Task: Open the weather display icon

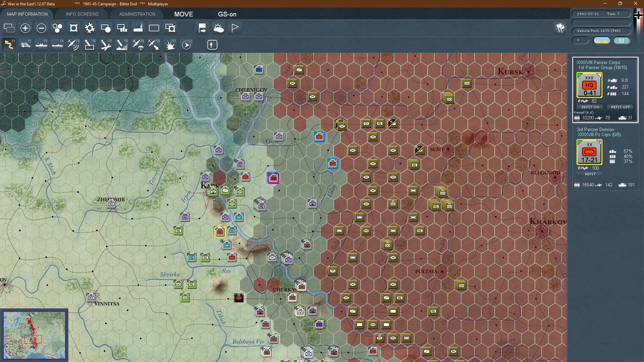Action: pyautogui.click(x=219, y=28)
